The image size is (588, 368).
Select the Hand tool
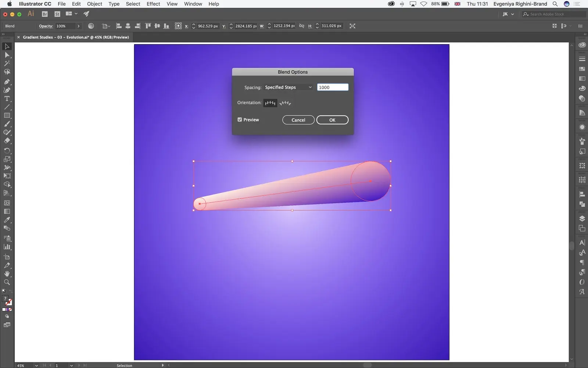pyautogui.click(x=7, y=274)
